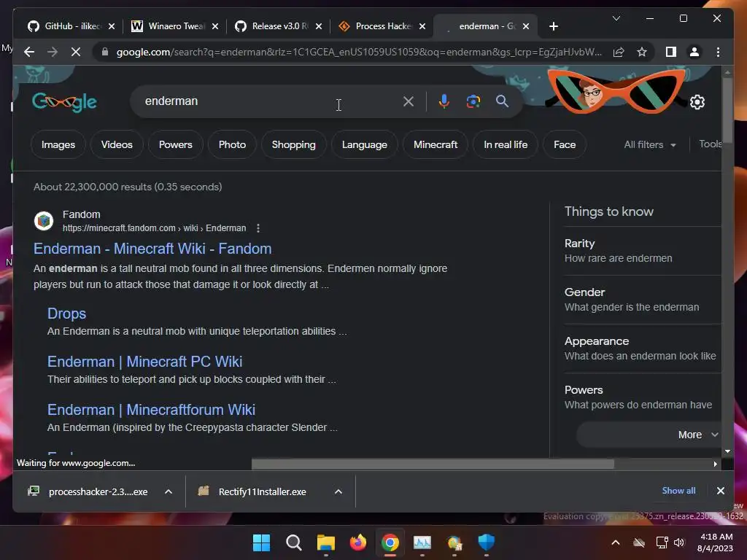Select the Photo filter chip
The height and width of the screenshot is (560, 747).
click(x=232, y=145)
